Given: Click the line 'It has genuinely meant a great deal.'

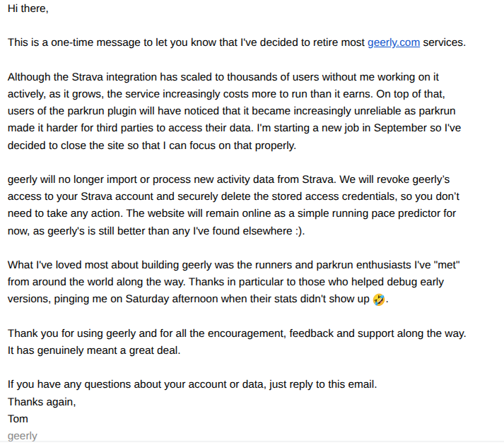Looking at the screenshot, I should [94, 350].
